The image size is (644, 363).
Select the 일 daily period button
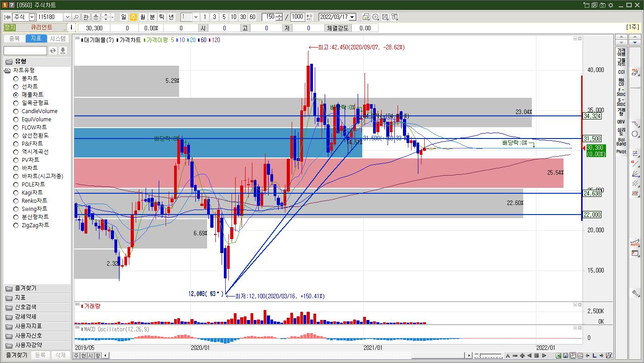pyautogui.click(x=124, y=17)
